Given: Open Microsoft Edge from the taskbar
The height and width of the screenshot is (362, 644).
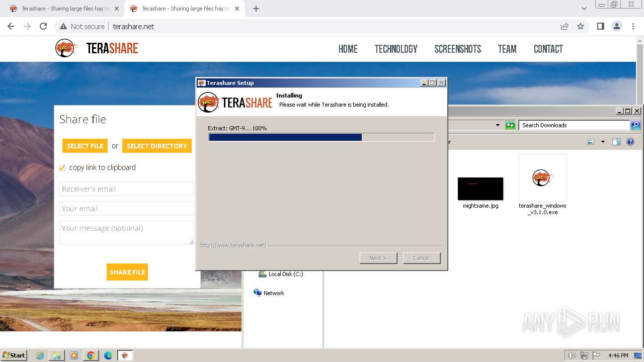Looking at the screenshot, I should 108,355.
